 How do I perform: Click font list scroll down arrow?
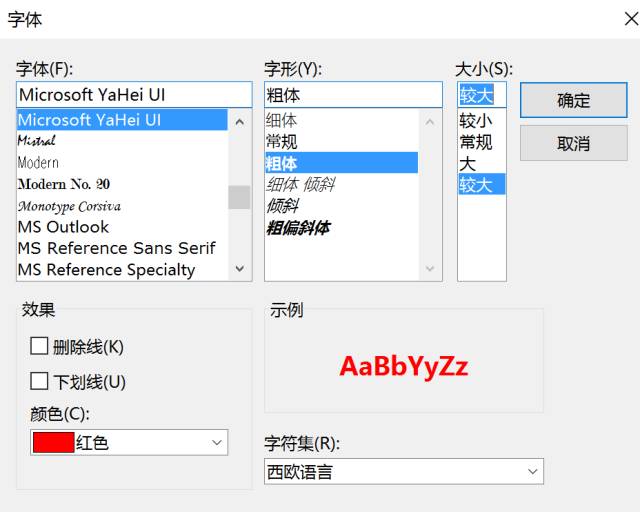pyautogui.click(x=240, y=268)
